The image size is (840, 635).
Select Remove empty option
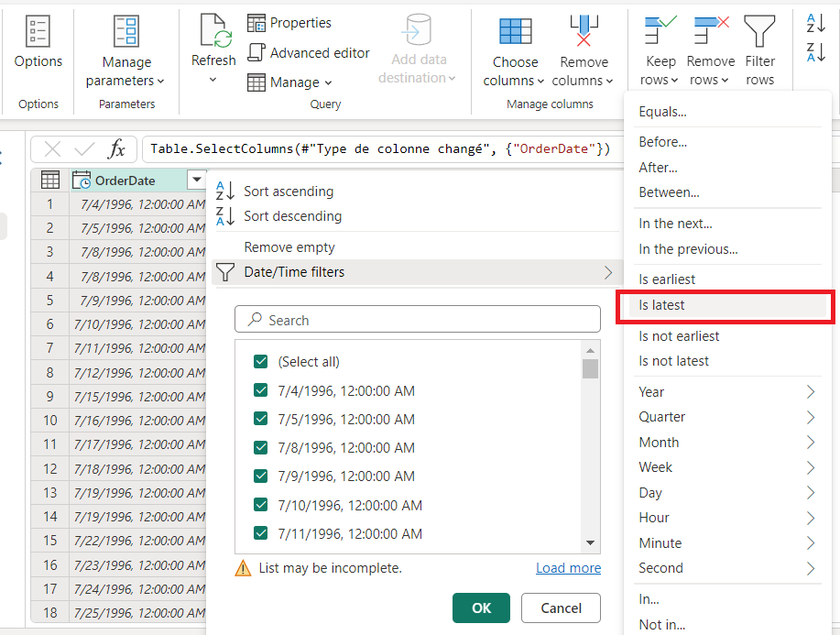(x=289, y=247)
